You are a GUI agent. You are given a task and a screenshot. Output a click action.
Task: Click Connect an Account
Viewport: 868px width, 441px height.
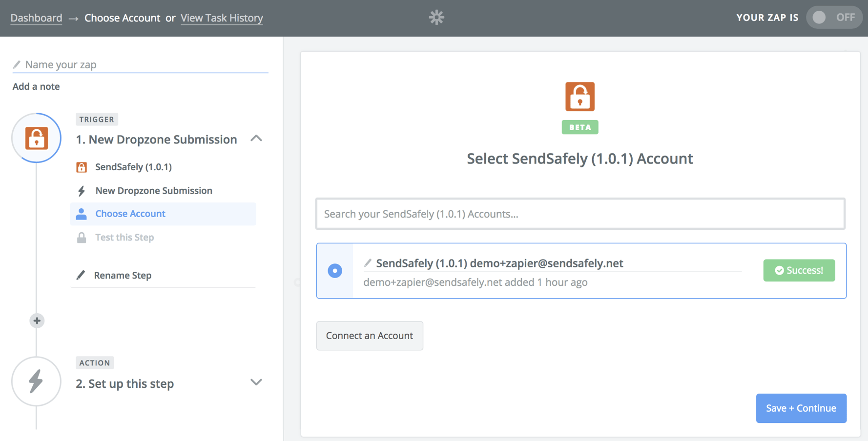click(x=370, y=336)
